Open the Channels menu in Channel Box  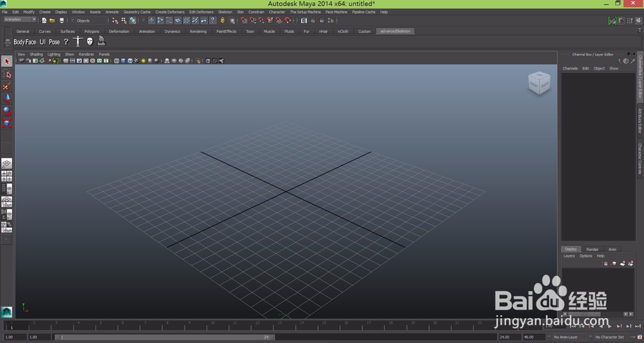570,68
